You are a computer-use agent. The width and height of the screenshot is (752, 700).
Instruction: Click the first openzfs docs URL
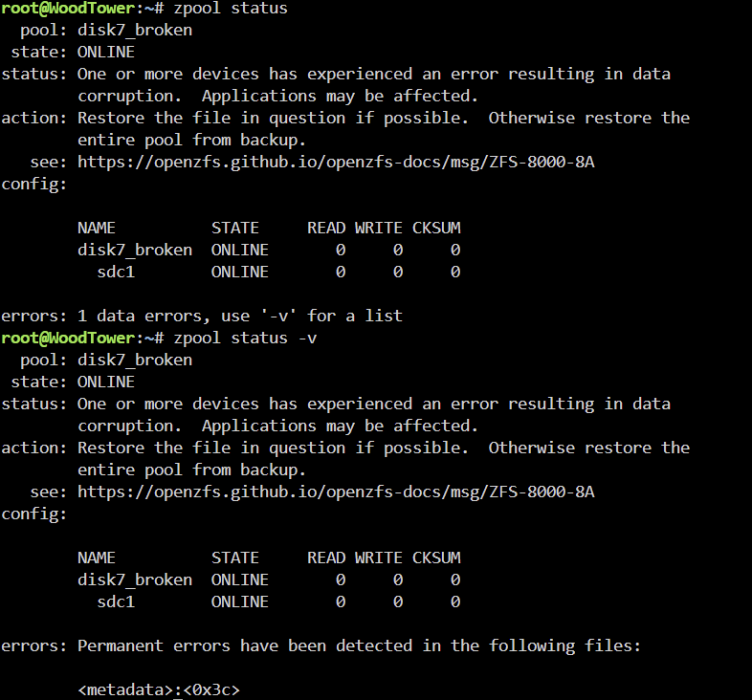click(x=336, y=162)
